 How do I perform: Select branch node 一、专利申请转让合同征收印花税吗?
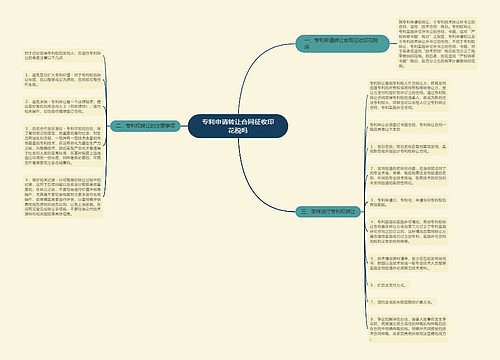tap(342, 44)
